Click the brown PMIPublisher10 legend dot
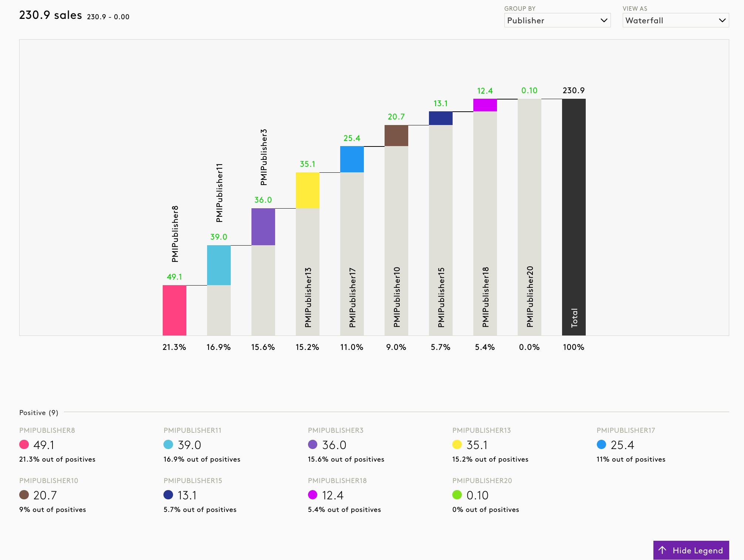The width and height of the screenshot is (744, 560). [x=24, y=495]
